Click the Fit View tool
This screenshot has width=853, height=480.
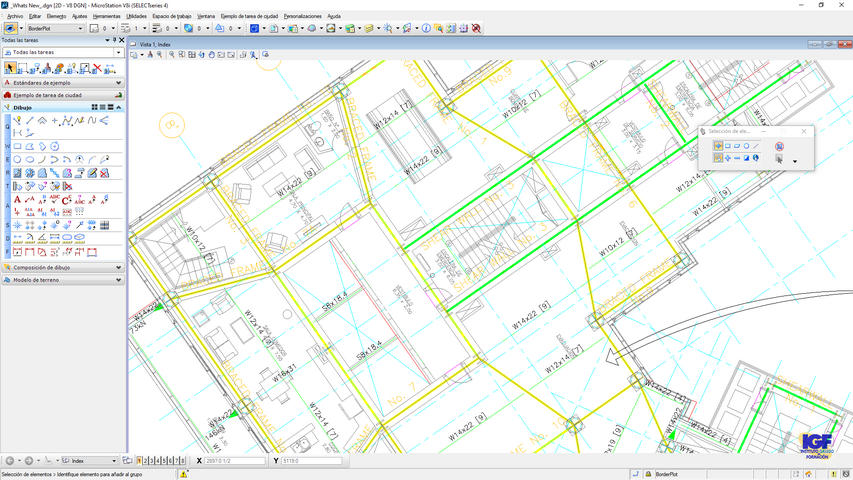point(191,54)
